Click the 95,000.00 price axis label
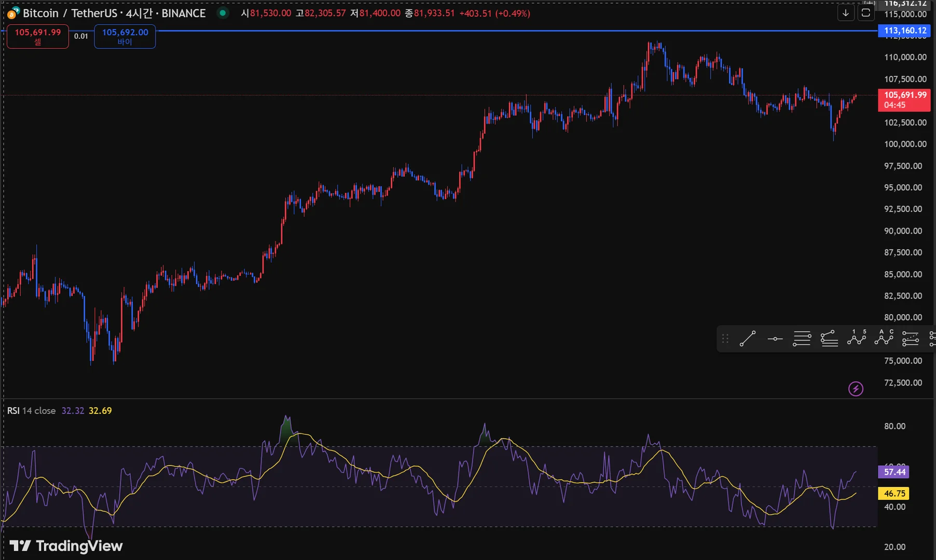This screenshot has height=560, width=936. tap(903, 188)
